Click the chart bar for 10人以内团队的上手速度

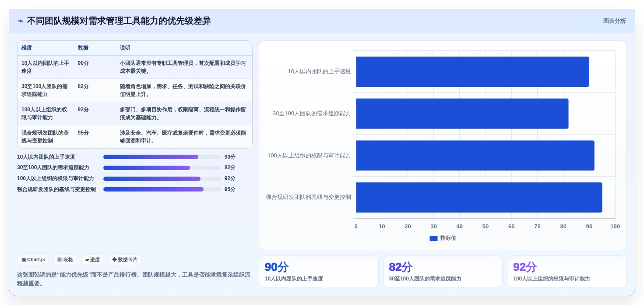[x=472, y=71]
